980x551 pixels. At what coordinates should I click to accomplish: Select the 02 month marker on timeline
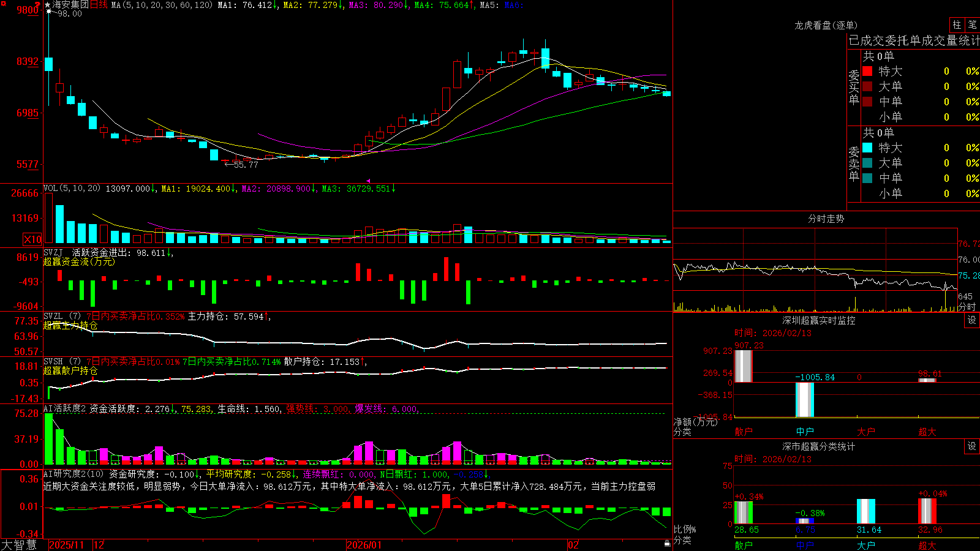[573, 545]
